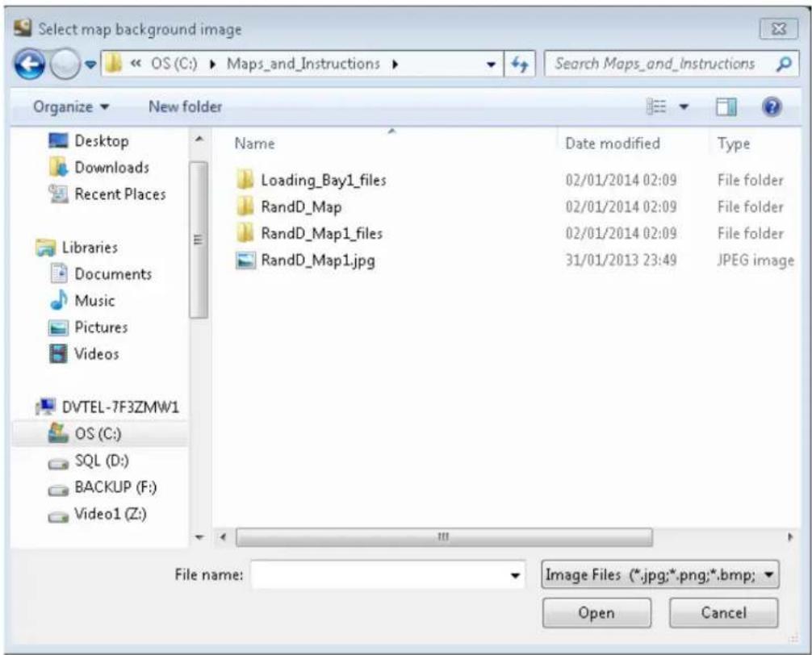Click navigation pane scroll down arrow
The width and height of the screenshot is (812, 655).
199,537
